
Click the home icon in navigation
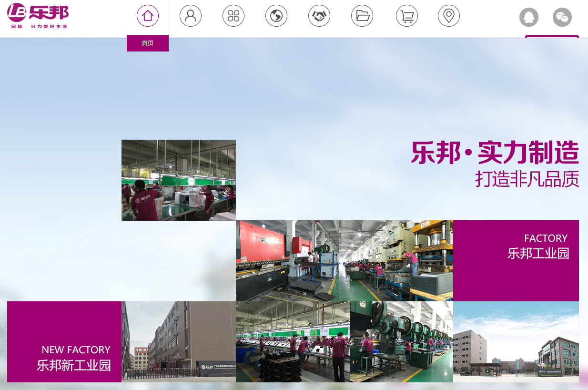click(148, 16)
